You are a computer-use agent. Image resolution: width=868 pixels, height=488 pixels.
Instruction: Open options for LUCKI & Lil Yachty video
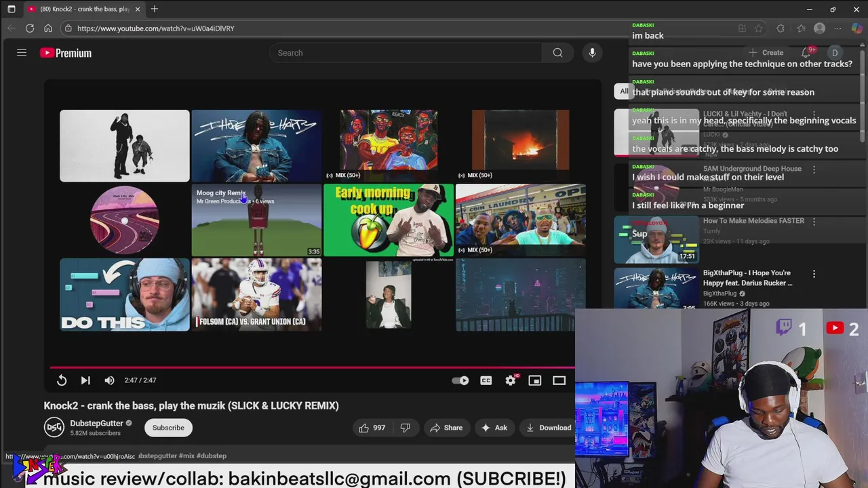pyautogui.click(x=814, y=117)
